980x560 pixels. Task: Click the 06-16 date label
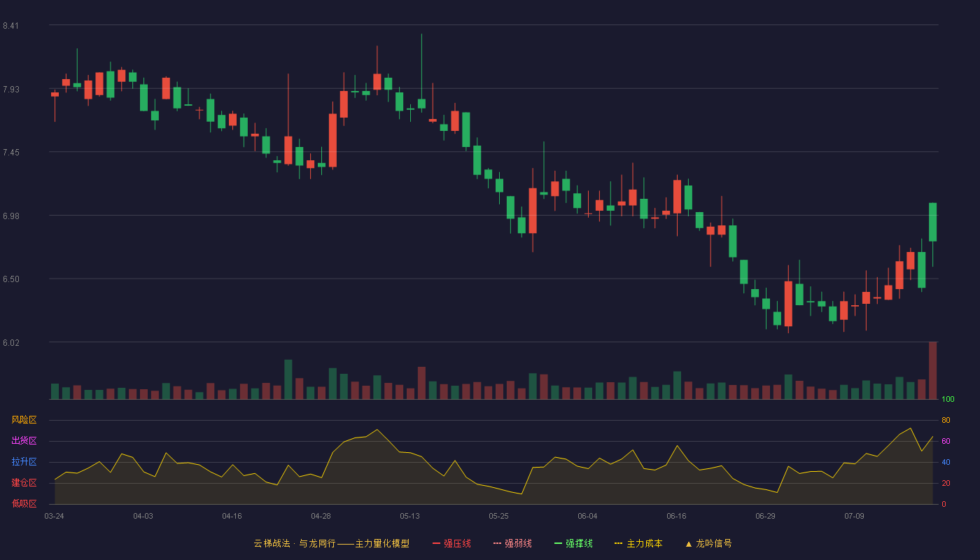677,516
